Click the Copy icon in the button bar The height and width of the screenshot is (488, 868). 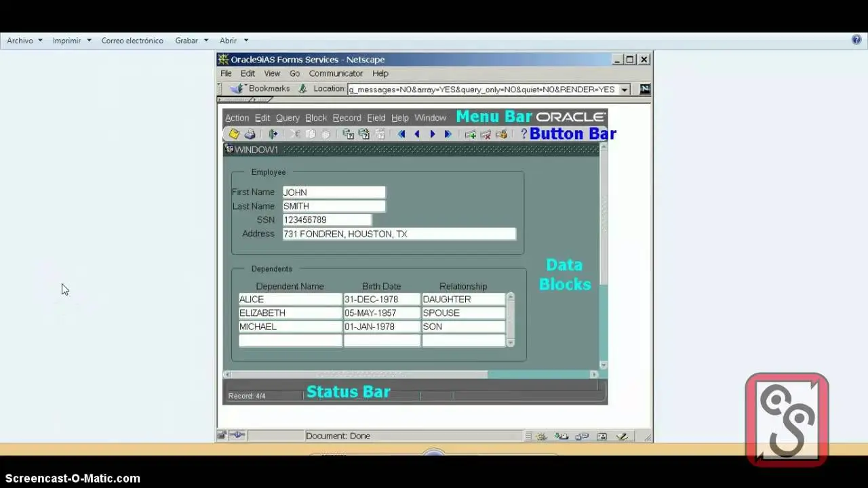(311, 134)
